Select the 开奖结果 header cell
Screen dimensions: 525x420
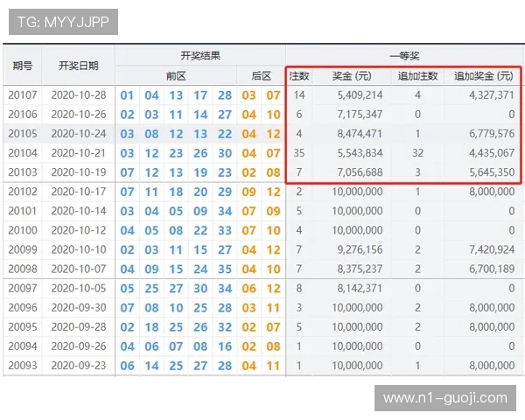[x=199, y=55]
